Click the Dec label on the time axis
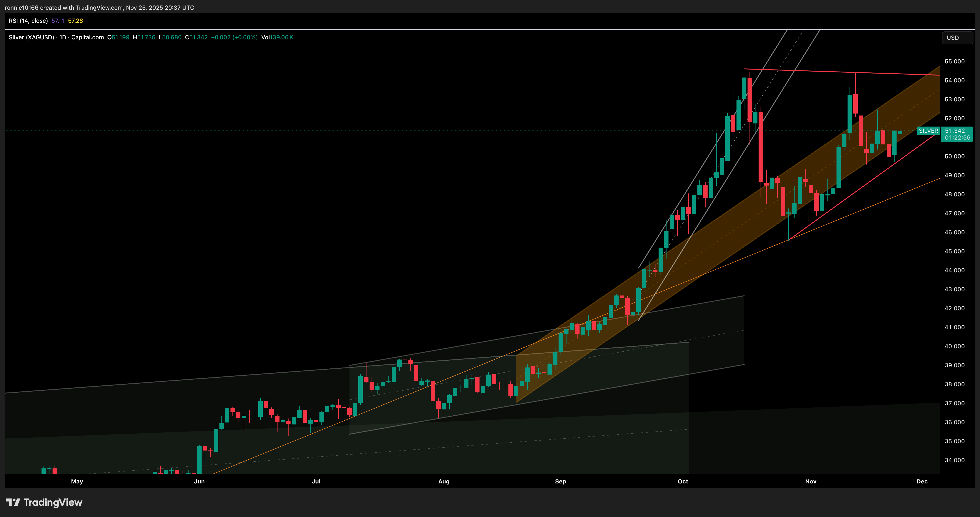980x517 pixels. 922,481
